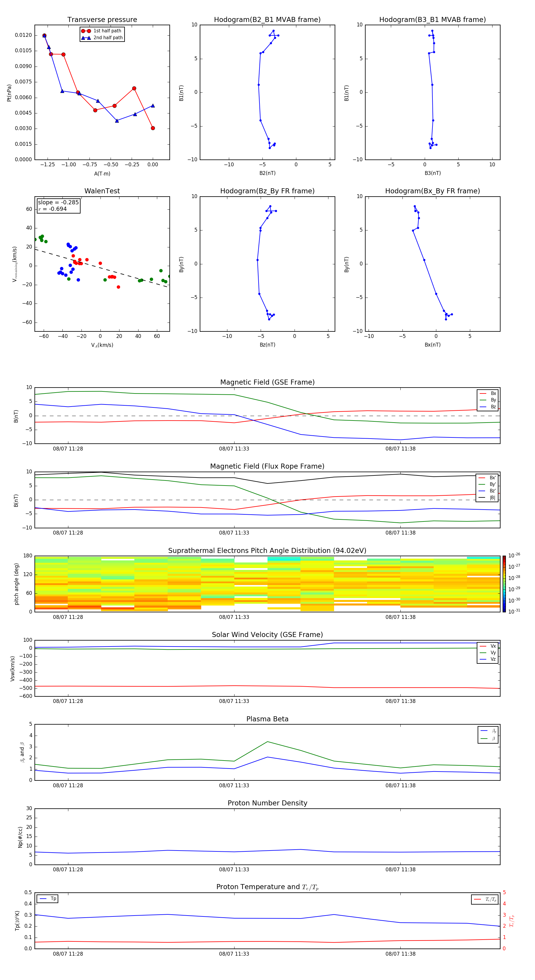Click the "Hodogram(B3_B1 MVAB frame)" title
The width and height of the screenshot is (535, 980).
432,20
